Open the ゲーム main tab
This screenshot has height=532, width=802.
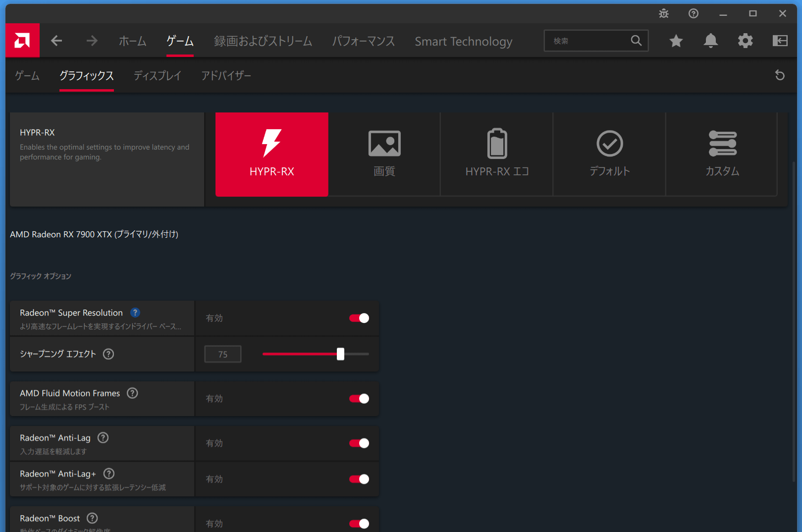coord(180,41)
